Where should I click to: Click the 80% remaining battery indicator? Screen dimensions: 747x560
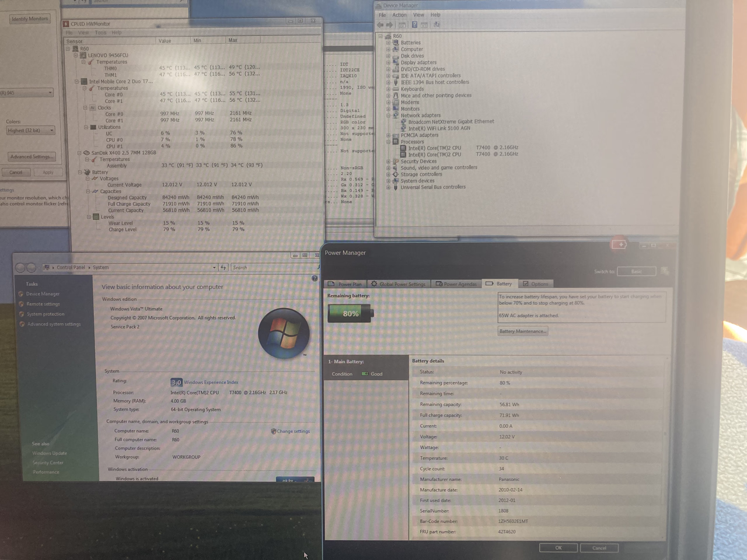pyautogui.click(x=350, y=314)
